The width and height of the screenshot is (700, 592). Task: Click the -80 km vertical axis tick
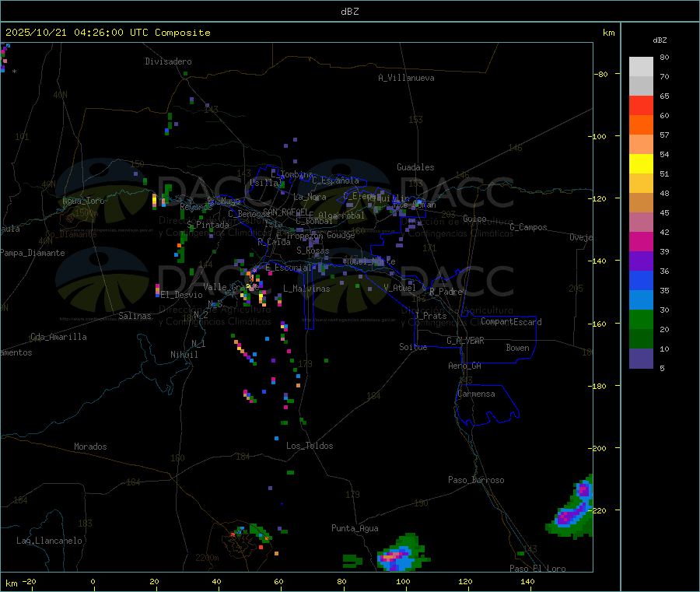click(603, 74)
